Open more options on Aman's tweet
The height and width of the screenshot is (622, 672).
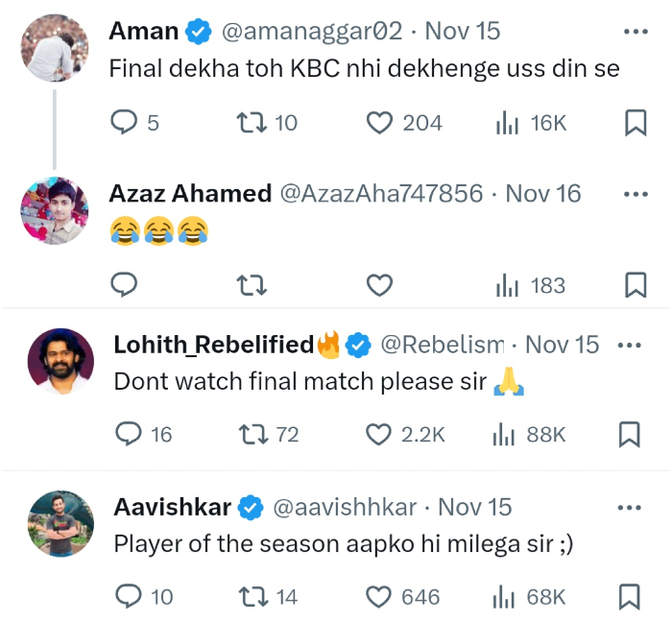pos(636,32)
